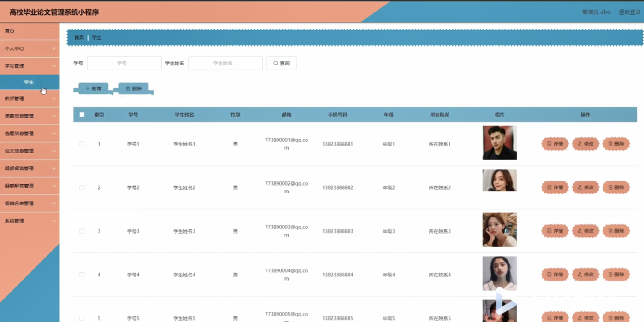Expand the 课题信息管理 sidebar menu
The height and width of the screenshot is (322, 644).
click(30, 116)
